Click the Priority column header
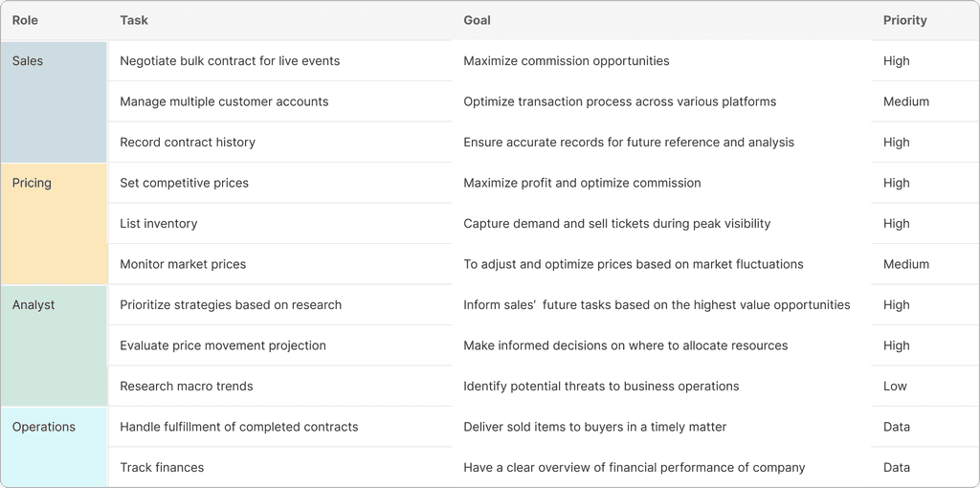The image size is (980, 488). 904,20
